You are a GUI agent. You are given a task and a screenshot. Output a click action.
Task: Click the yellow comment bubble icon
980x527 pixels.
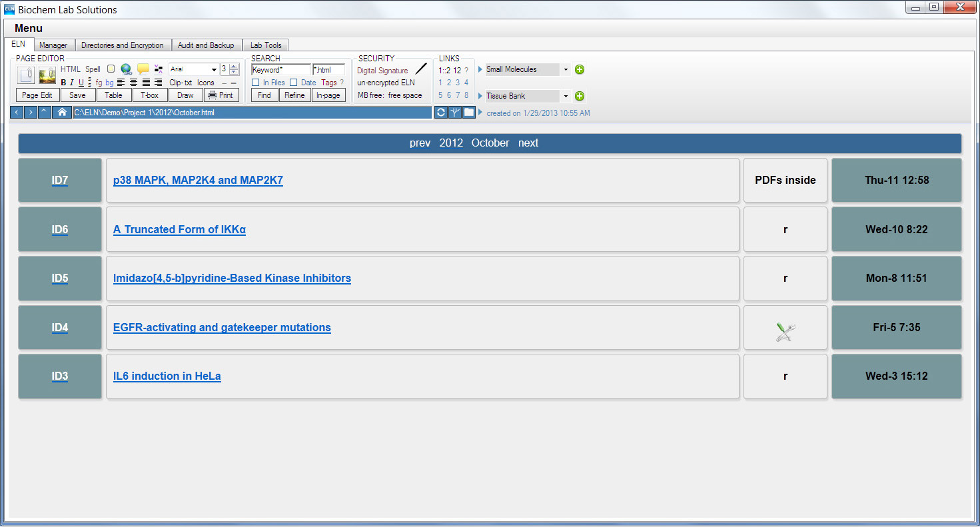pos(143,69)
